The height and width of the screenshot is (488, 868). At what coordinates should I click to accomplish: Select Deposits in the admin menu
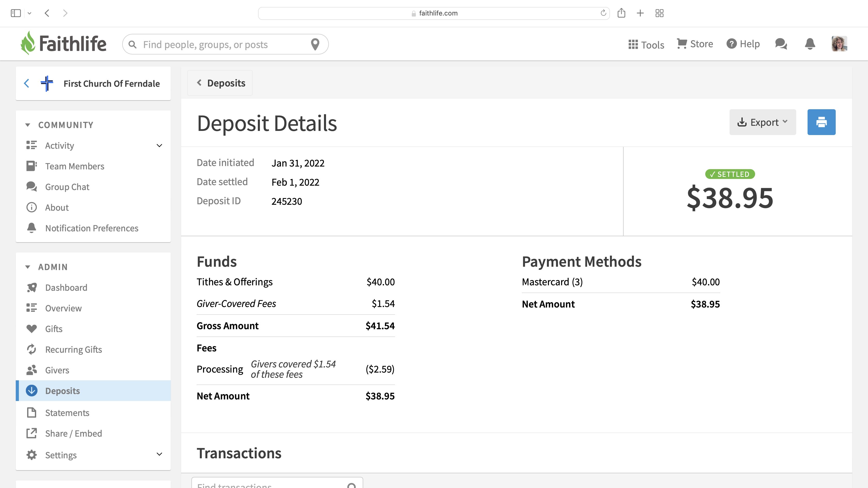[x=93, y=391]
